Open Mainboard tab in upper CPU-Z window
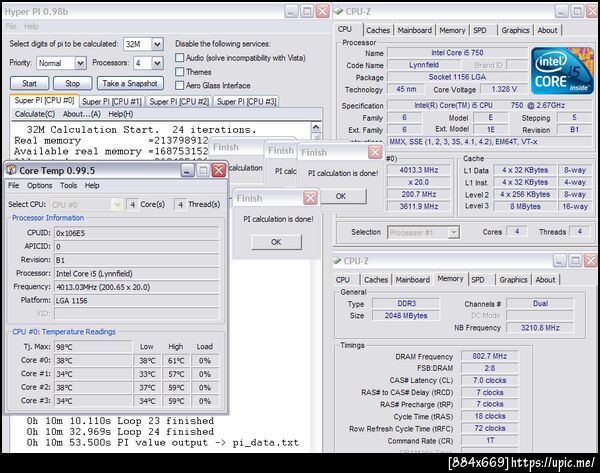The image size is (600, 473). point(415,30)
